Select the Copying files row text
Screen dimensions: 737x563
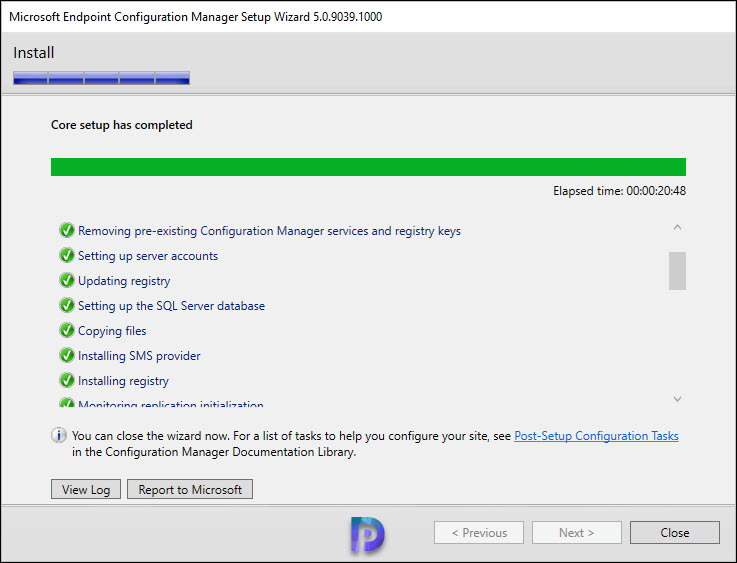(112, 331)
